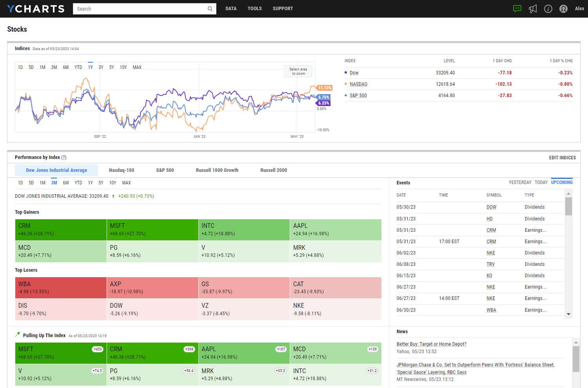Click the info circle icon
Screen dimensions: 588x388
(548, 9)
